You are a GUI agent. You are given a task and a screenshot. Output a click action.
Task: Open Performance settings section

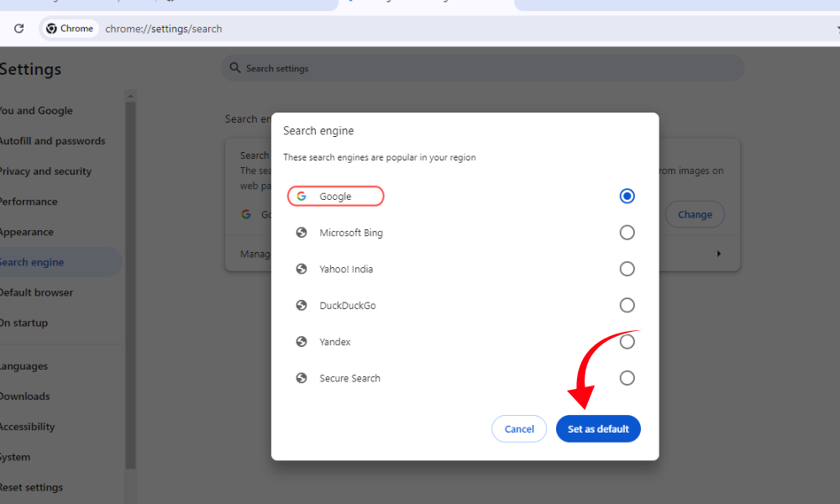29,202
